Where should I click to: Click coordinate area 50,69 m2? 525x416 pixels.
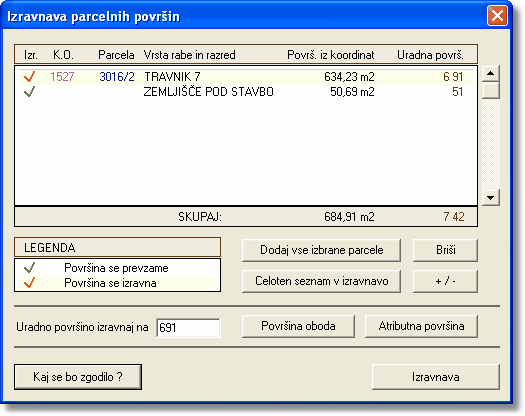pyautogui.click(x=352, y=92)
